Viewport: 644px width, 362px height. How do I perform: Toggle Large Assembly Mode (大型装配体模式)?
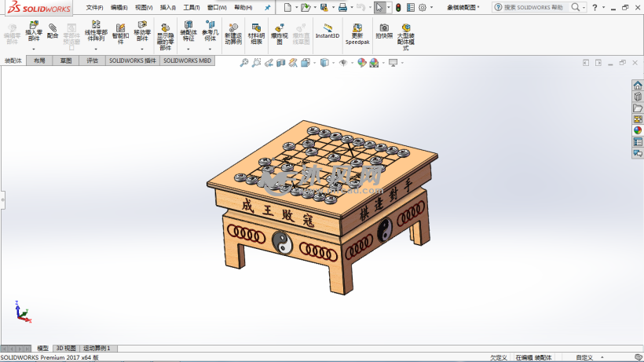(406, 37)
